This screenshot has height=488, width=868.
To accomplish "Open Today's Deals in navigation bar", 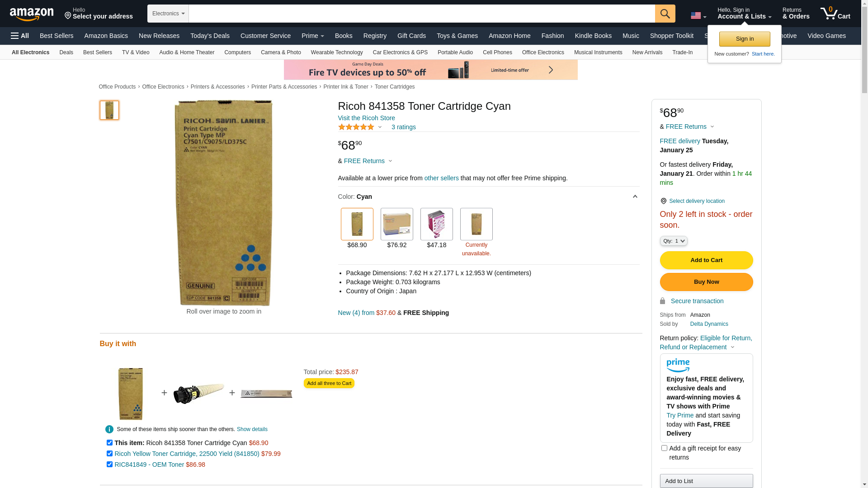I will 210,36.
